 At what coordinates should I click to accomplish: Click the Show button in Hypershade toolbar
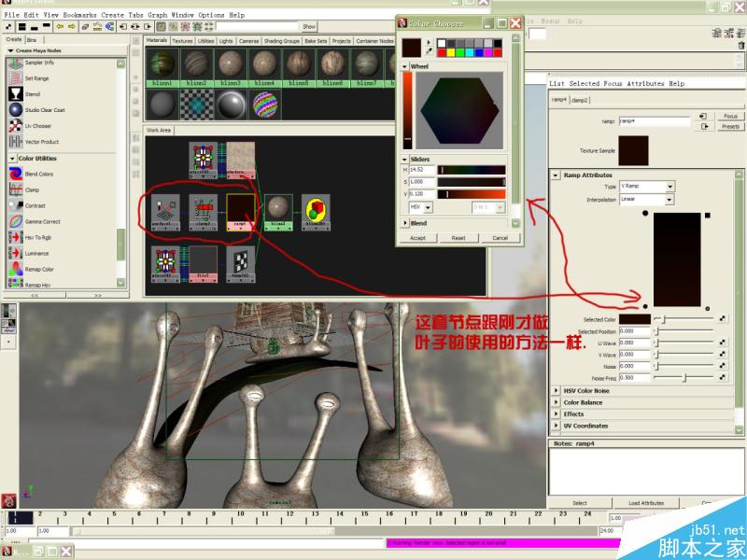[x=309, y=27]
